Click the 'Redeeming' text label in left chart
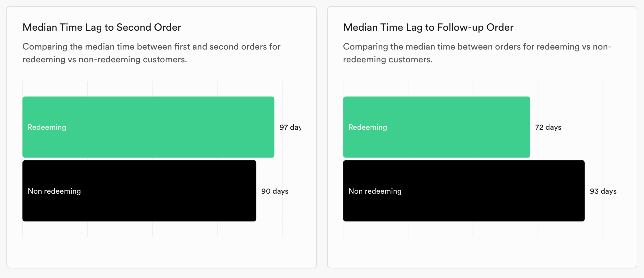 coord(47,127)
